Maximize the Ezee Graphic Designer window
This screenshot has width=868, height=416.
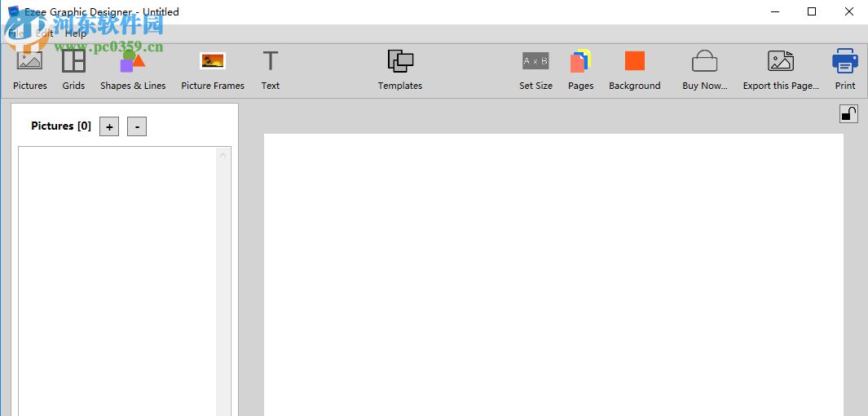point(812,11)
